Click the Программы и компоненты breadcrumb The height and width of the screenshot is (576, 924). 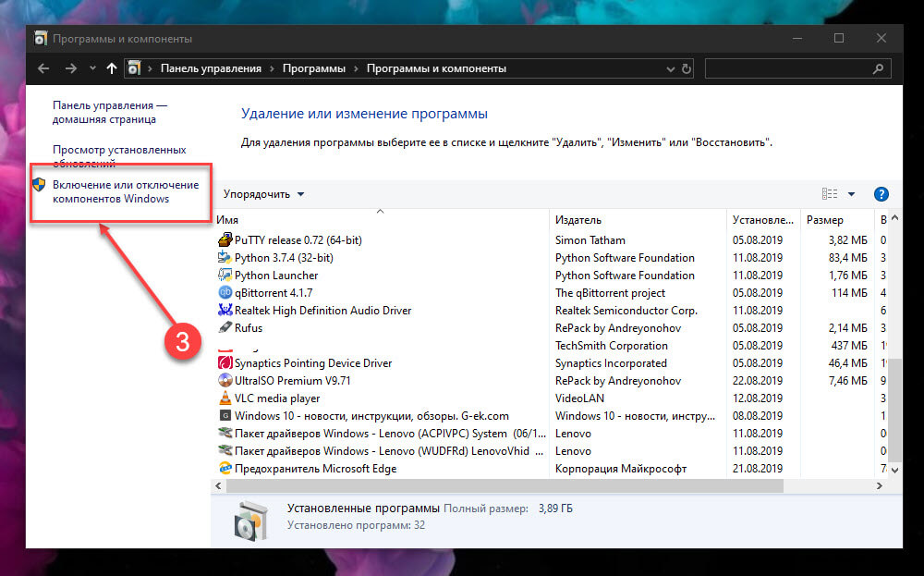coord(436,68)
